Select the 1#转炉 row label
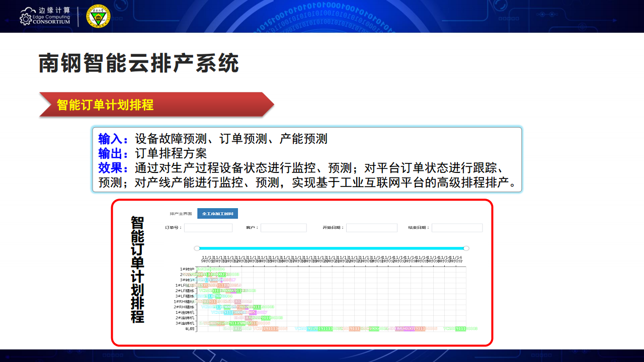The width and height of the screenshot is (644, 362). [188, 269]
